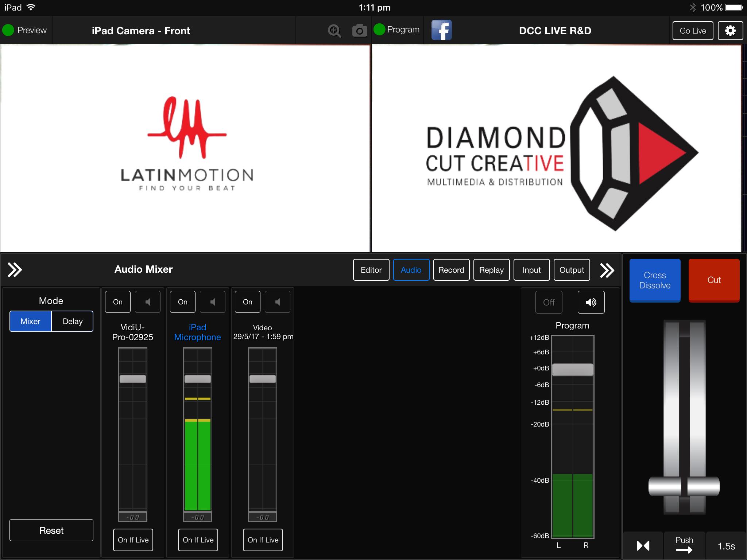747x560 pixels.
Task: Click the zoom magnifier icon in Preview bar
Action: click(334, 31)
